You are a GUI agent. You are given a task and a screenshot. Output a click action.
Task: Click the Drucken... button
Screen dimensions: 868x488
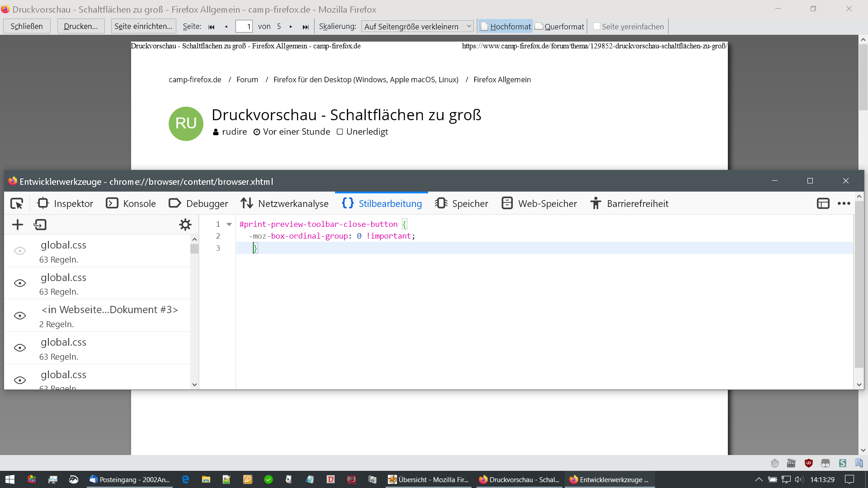[81, 26]
